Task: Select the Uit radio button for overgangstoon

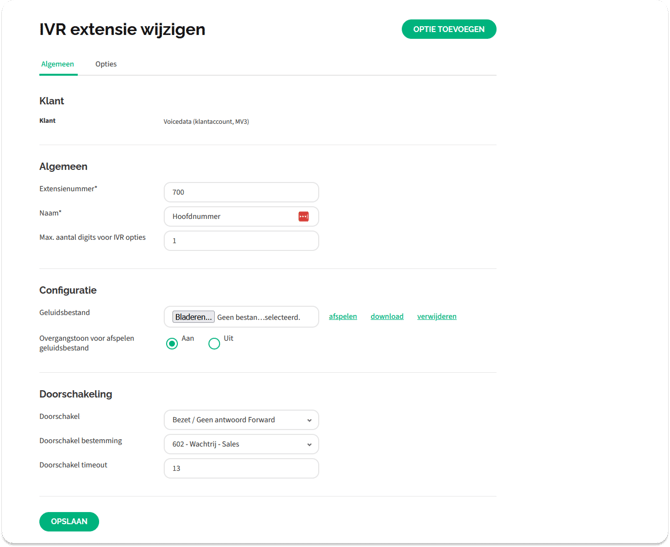Action: (x=214, y=343)
